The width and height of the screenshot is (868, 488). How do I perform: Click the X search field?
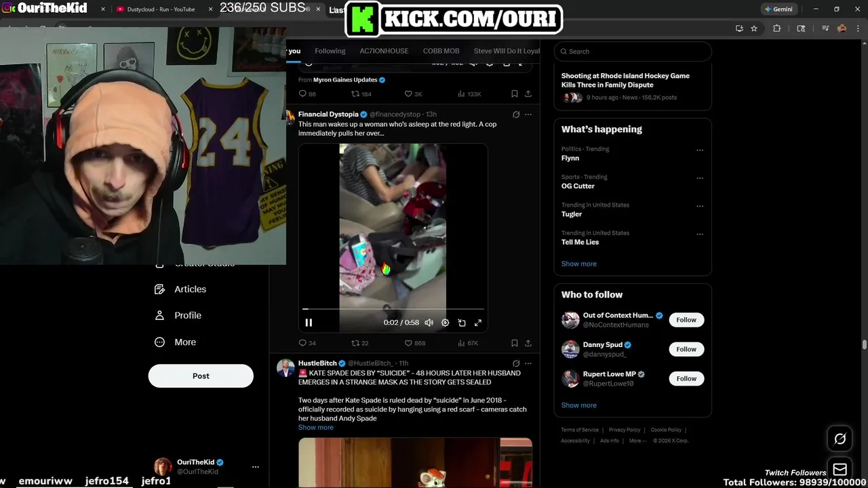pos(633,52)
